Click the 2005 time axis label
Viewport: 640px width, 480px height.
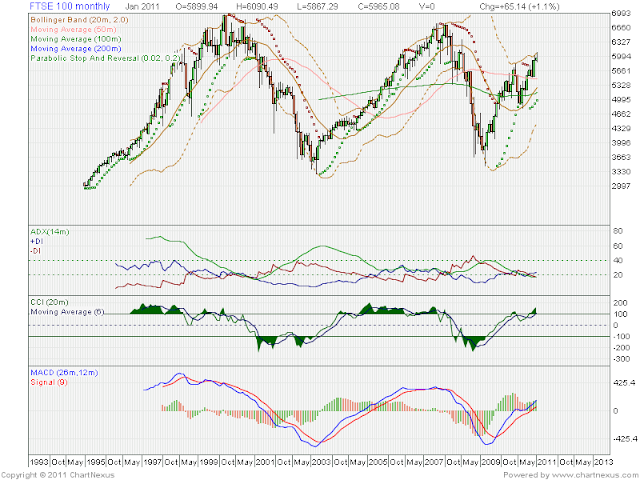[x=378, y=462]
